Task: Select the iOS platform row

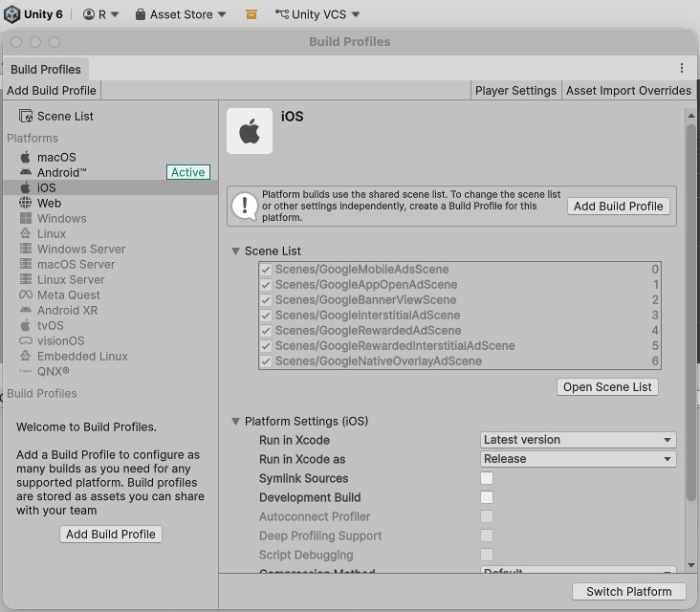Action: click(110, 187)
